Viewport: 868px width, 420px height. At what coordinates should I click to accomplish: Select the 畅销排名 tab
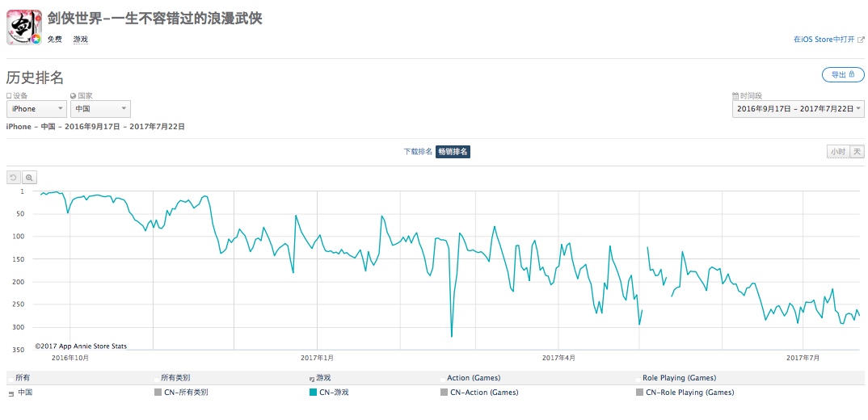point(453,152)
